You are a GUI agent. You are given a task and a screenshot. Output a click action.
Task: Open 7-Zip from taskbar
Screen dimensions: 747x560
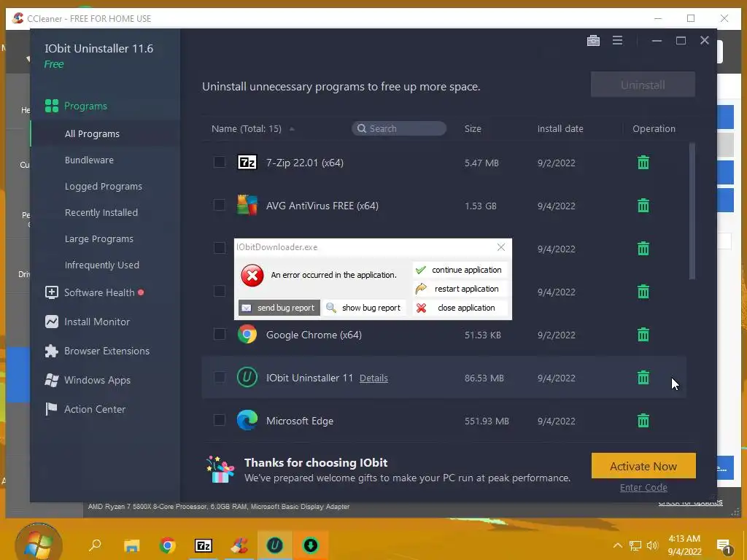(x=204, y=545)
